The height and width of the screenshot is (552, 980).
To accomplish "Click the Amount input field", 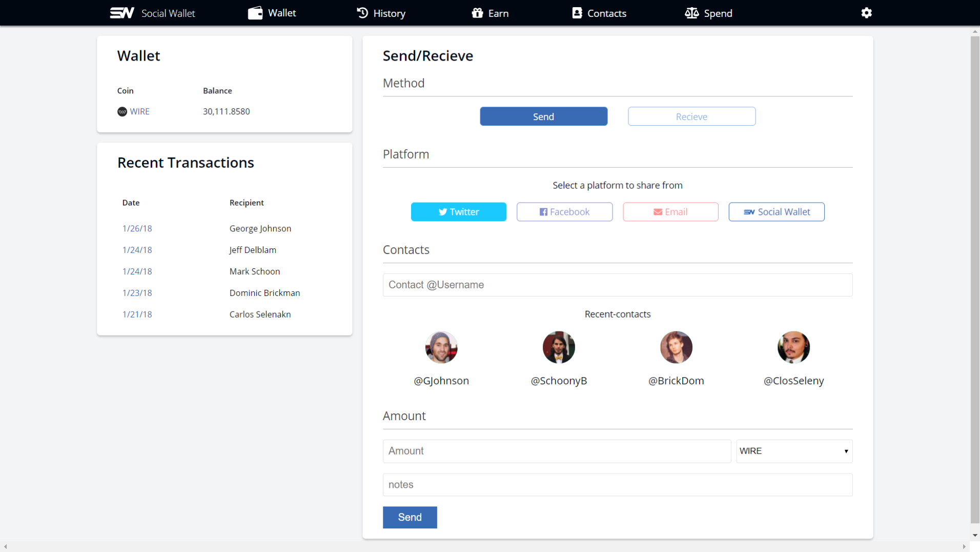I will coord(557,451).
